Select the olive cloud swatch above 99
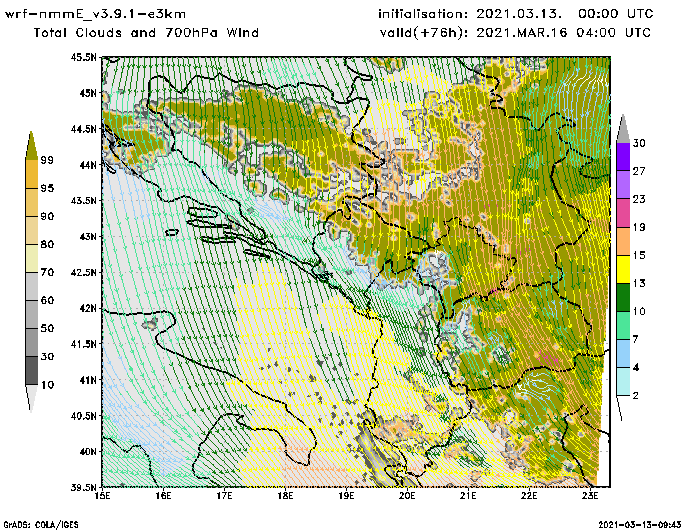This screenshot has height=530, width=700. tap(31, 146)
